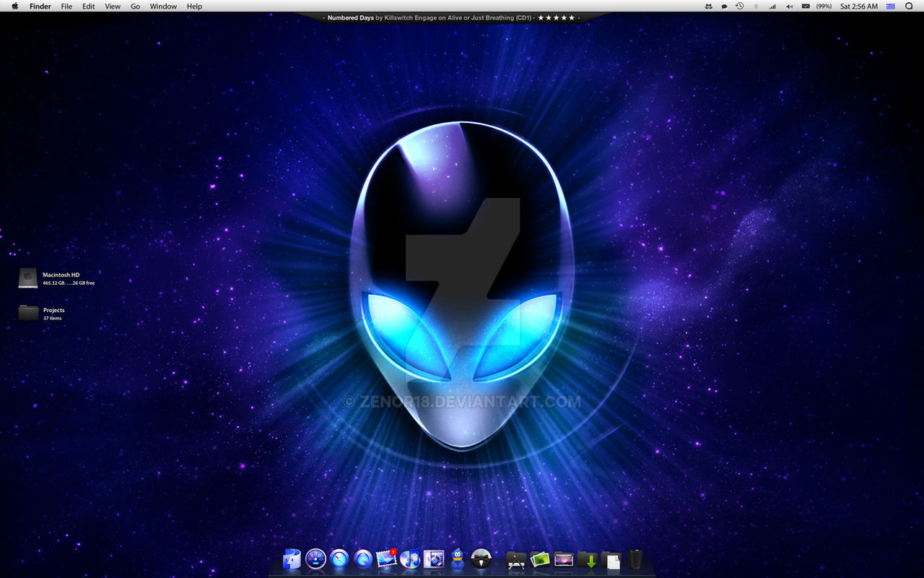Click the "Numbered Days" now-playing song title
This screenshot has width=924, height=578.
(x=351, y=17)
